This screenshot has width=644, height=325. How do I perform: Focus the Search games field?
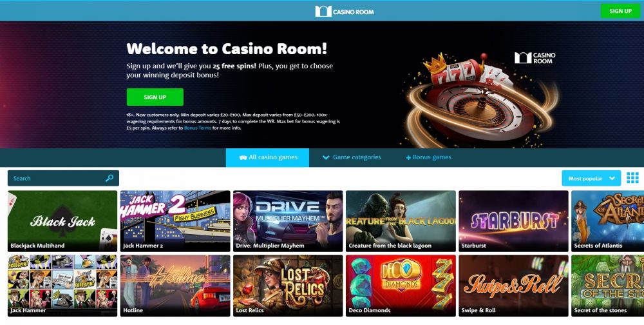(63, 178)
